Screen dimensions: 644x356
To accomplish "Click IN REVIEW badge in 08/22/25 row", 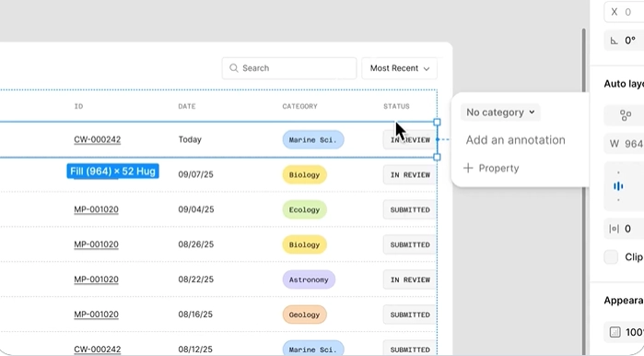I will [409, 279].
